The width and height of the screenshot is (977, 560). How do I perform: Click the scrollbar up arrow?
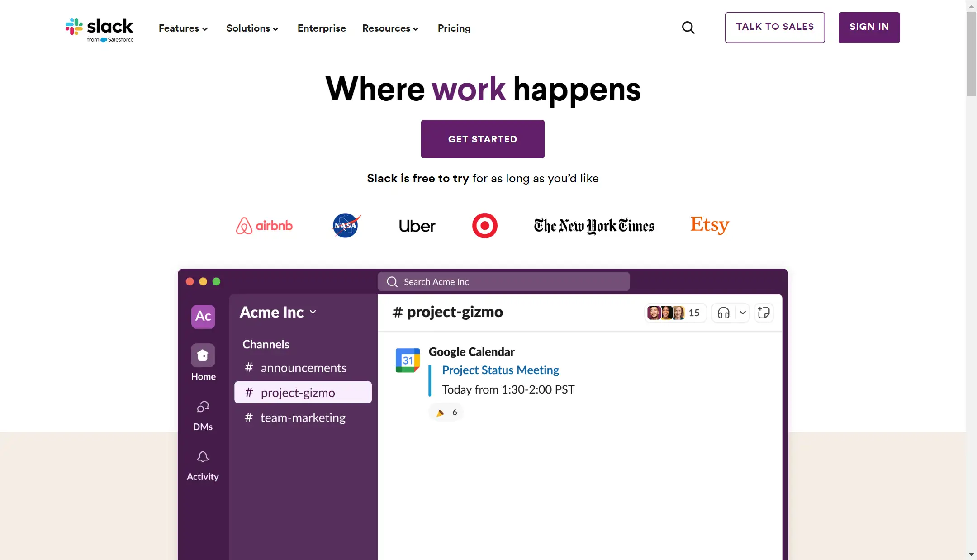pos(971,6)
